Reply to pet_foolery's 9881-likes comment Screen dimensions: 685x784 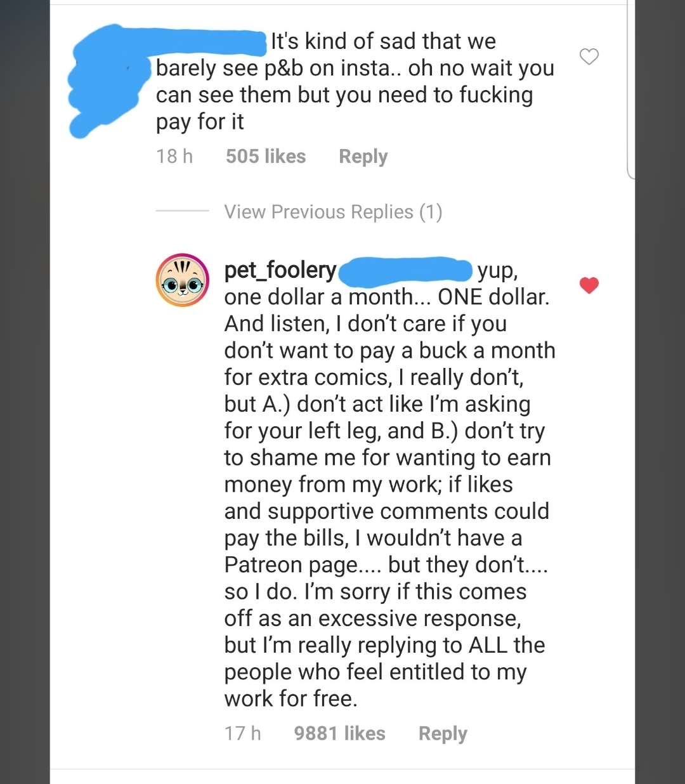[443, 733]
